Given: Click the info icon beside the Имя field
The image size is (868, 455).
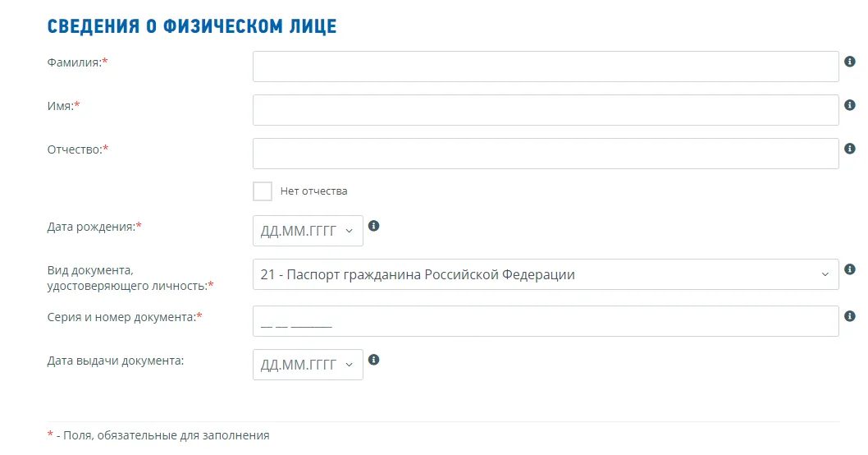Looking at the screenshot, I should click(x=850, y=105).
